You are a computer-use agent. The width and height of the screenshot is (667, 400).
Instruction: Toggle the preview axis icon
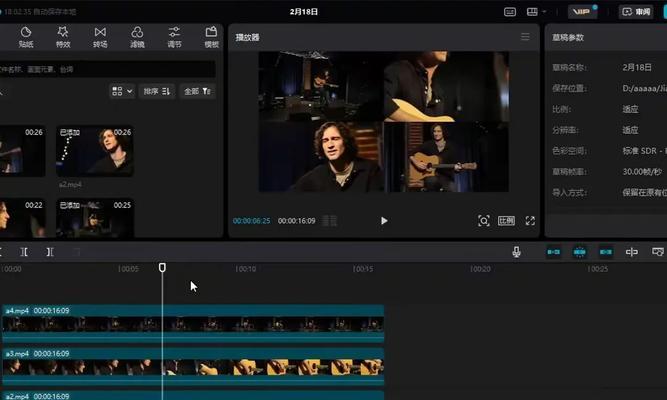pyautogui.click(x=632, y=252)
